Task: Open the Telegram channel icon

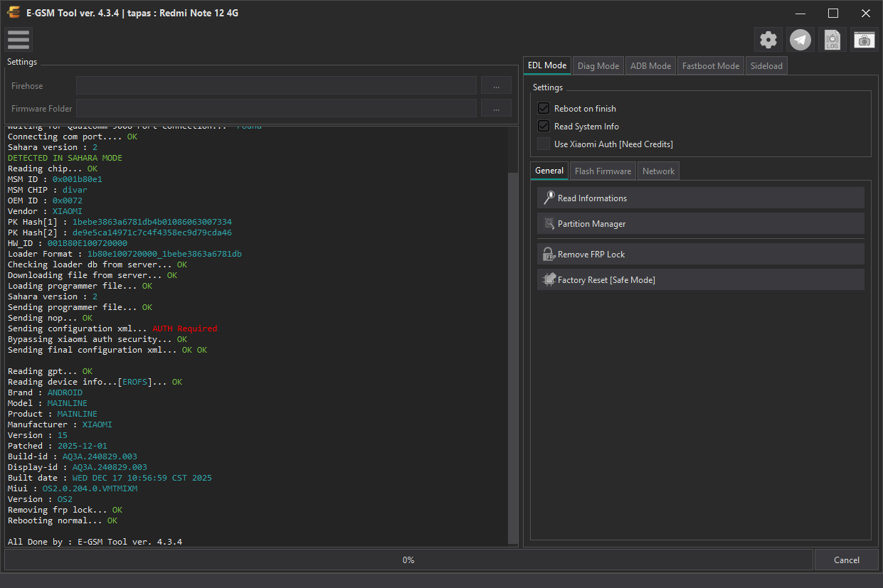Action: click(x=800, y=40)
